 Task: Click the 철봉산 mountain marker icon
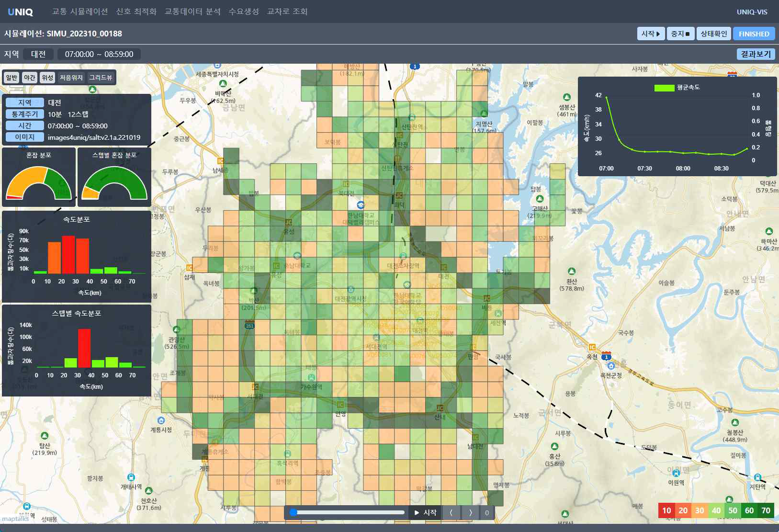point(735,423)
